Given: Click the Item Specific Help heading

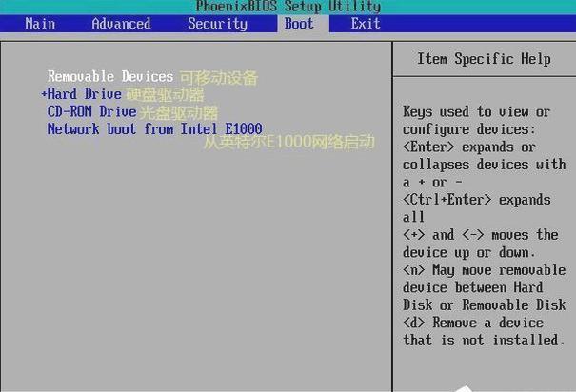Looking at the screenshot, I should point(484,59).
